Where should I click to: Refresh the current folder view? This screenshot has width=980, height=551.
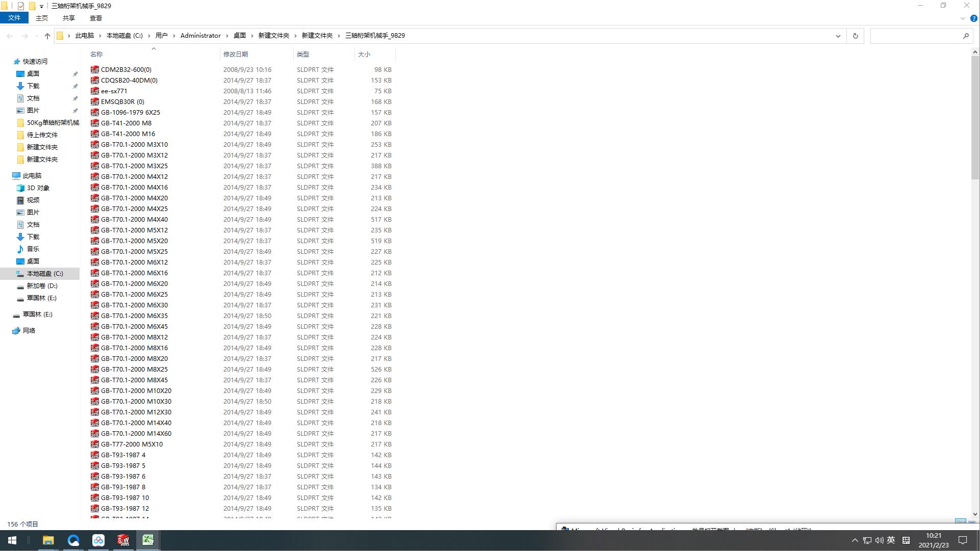click(856, 36)
